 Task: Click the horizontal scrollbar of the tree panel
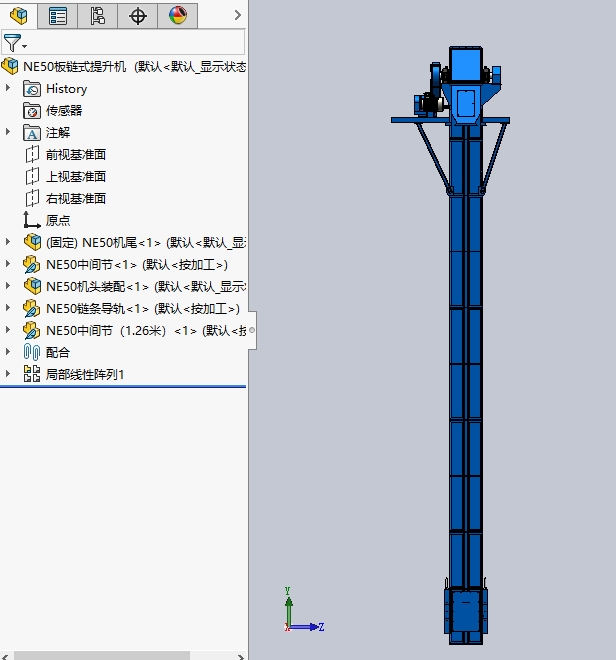[x=102, y=656]
